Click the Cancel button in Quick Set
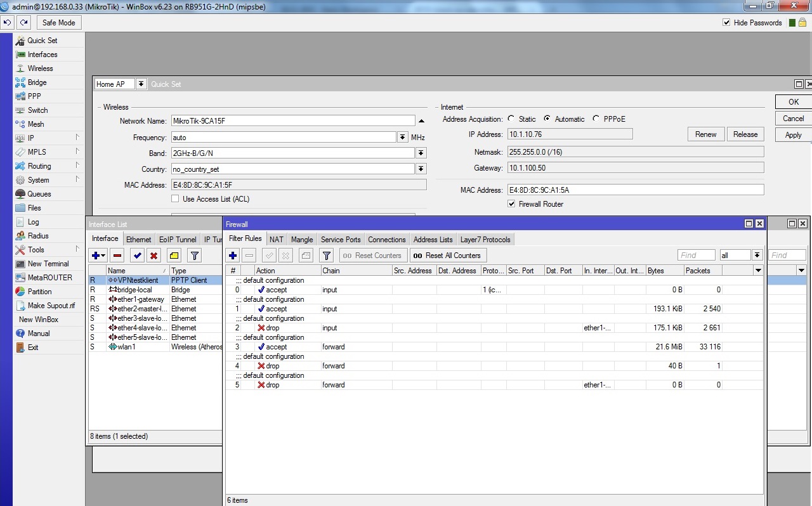 pyautogui.click(x=793, y=118)
